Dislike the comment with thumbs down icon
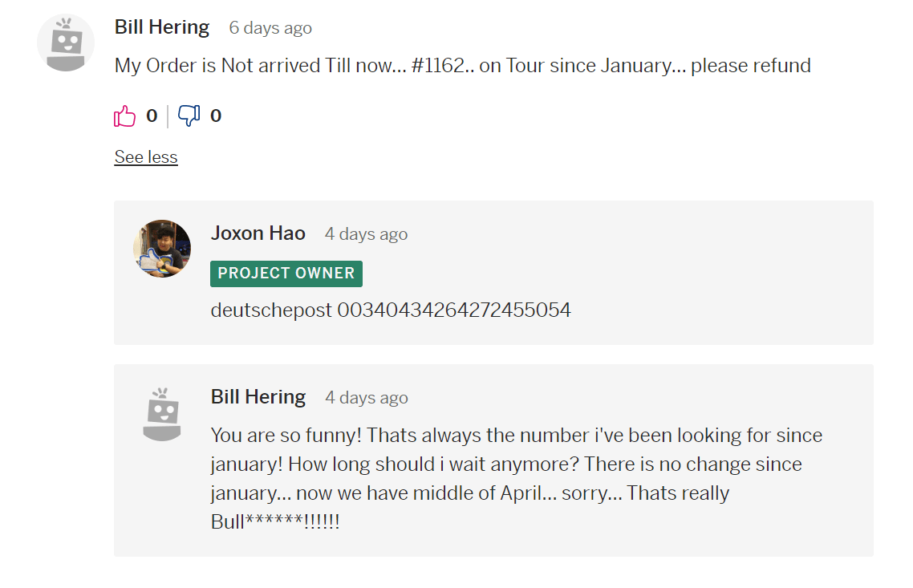 [189, 116]
